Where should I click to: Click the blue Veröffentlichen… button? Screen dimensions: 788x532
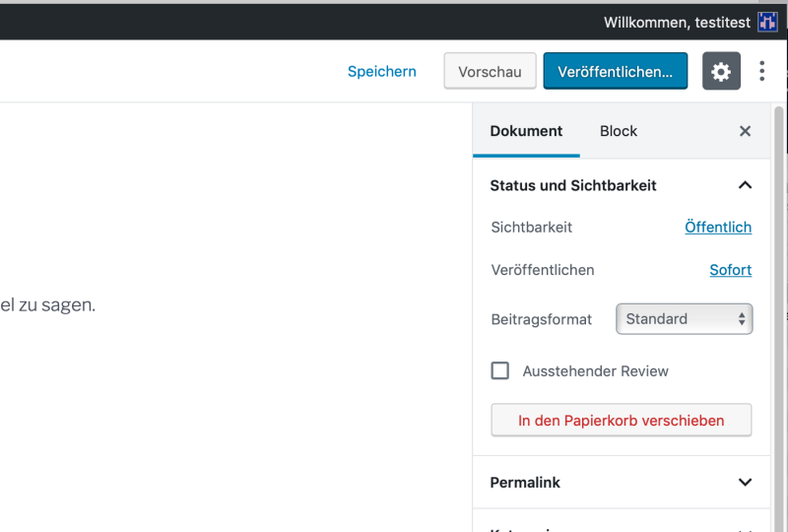click(x=615, y=72)
